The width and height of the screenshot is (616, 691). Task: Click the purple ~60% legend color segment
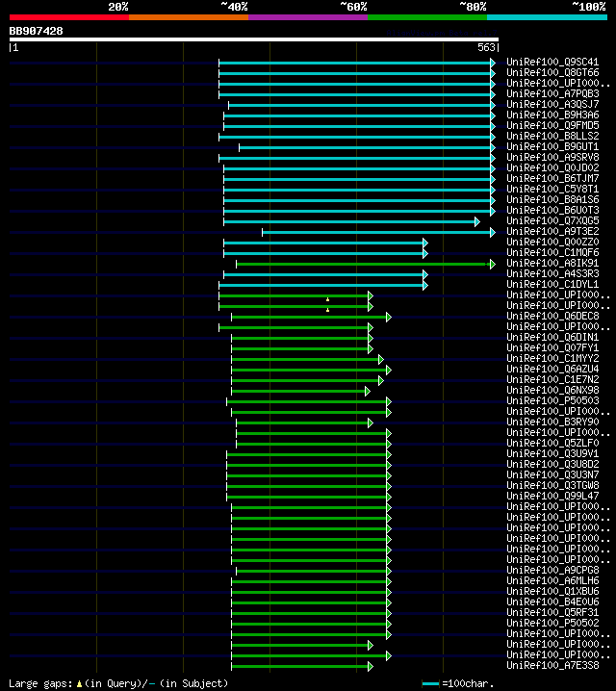click(308, 17)
